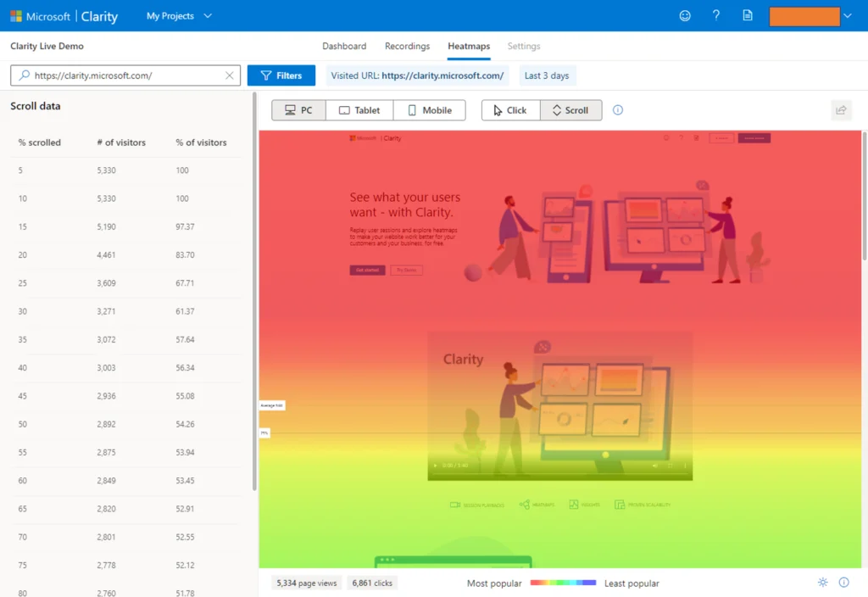Change the Last 3 days range
Image resolution: width=868 pixels, height=597 pixels.
[547, 75]
